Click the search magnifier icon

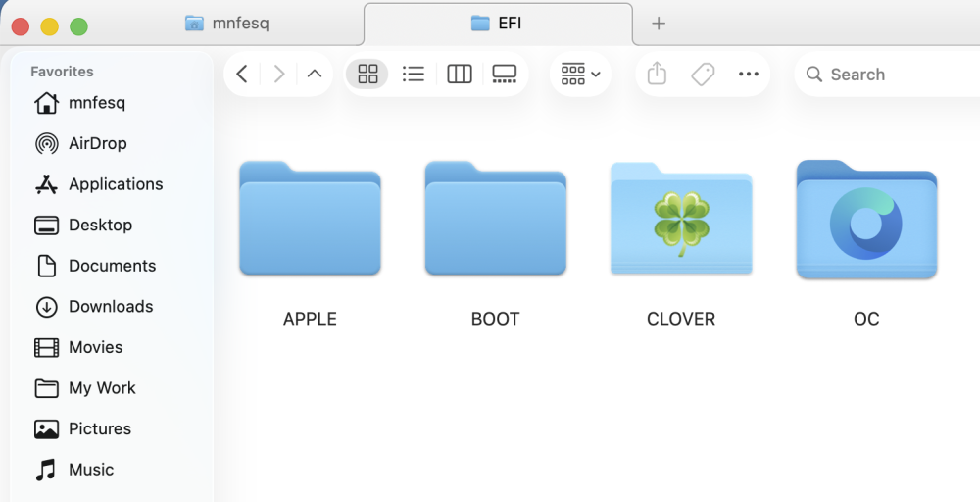pos(813,75)
